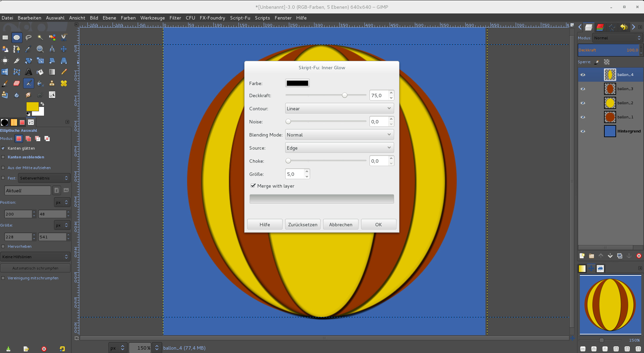Click the Zurücksetzen button
644x353 pixels.
302,225
